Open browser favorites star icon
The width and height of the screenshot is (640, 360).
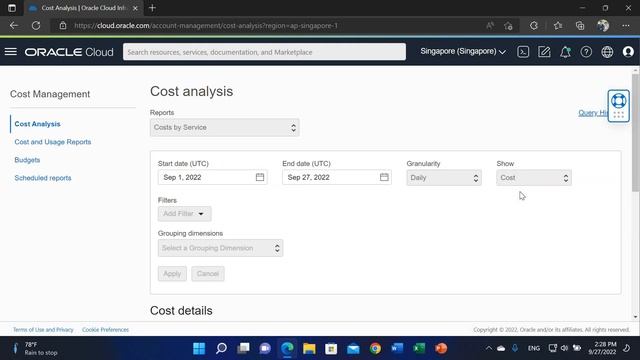558,26
